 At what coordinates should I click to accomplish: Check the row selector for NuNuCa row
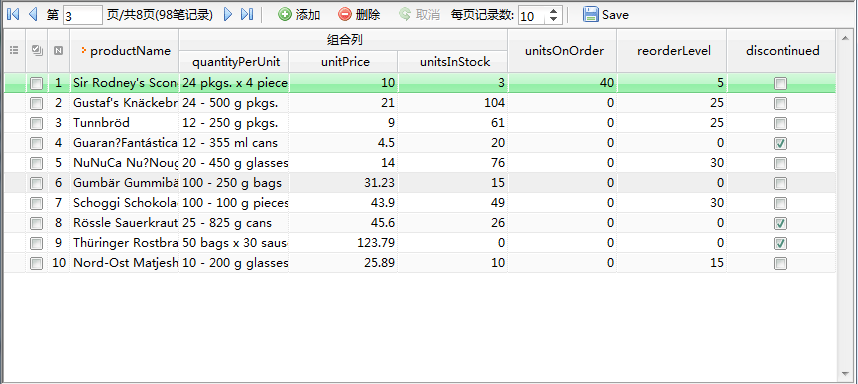click(x=37, y=164)
